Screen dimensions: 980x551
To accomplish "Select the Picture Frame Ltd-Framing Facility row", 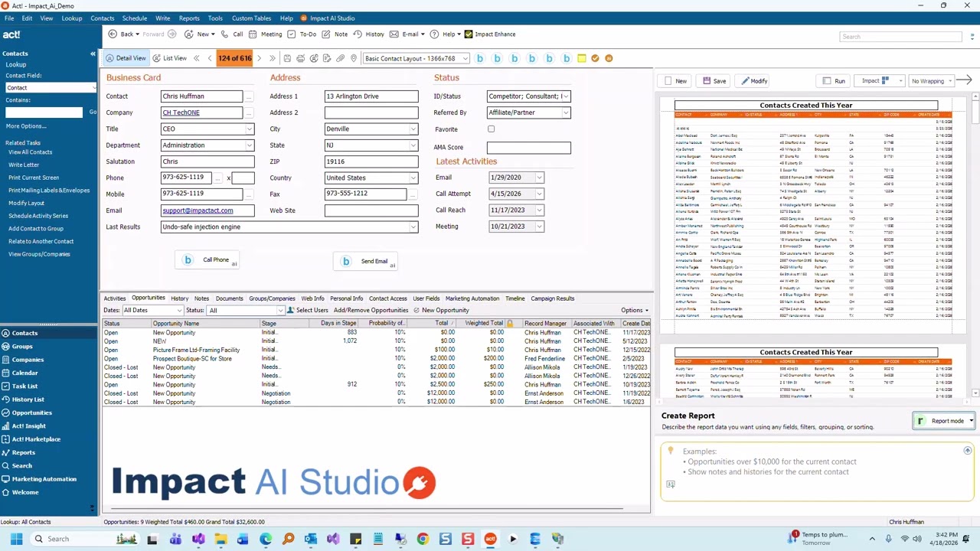I will [376, 350].
